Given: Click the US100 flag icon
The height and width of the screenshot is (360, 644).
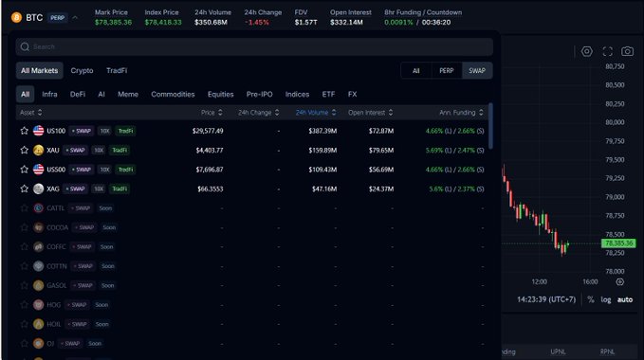Looking at the screenshot, I should (38, 131).
